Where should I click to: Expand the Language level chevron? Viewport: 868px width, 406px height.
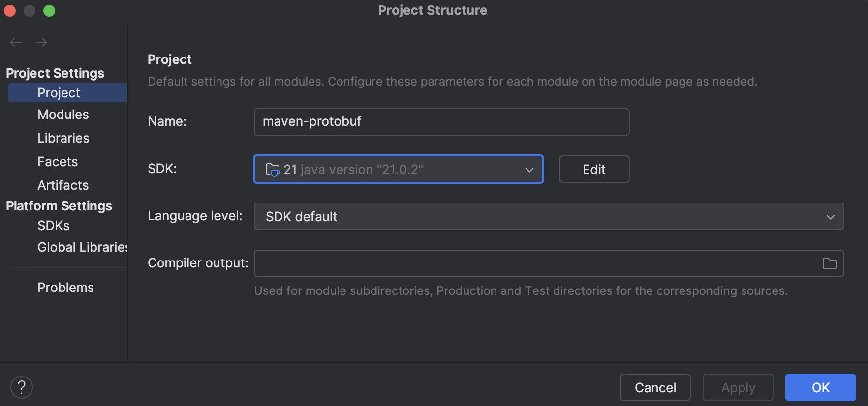(831, 216)
